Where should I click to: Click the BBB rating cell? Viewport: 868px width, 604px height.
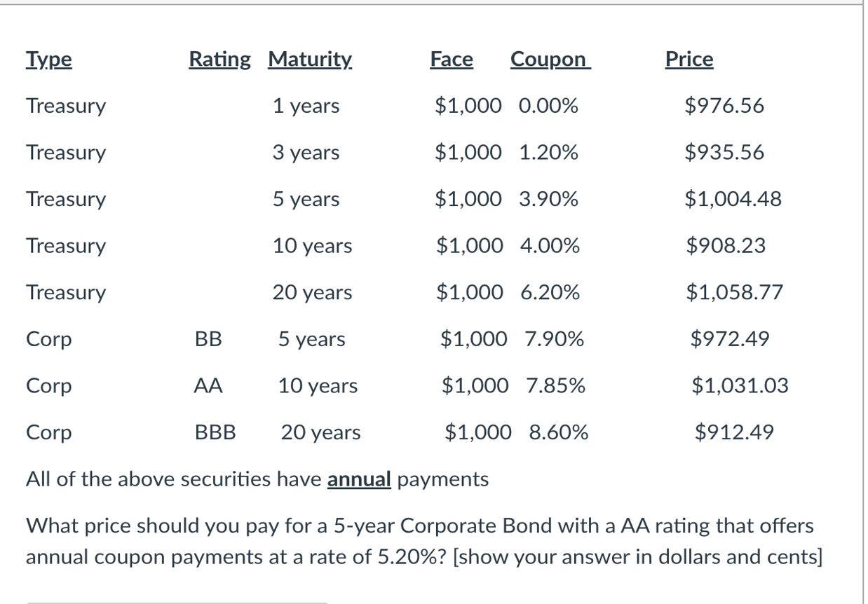click(215, 432)
